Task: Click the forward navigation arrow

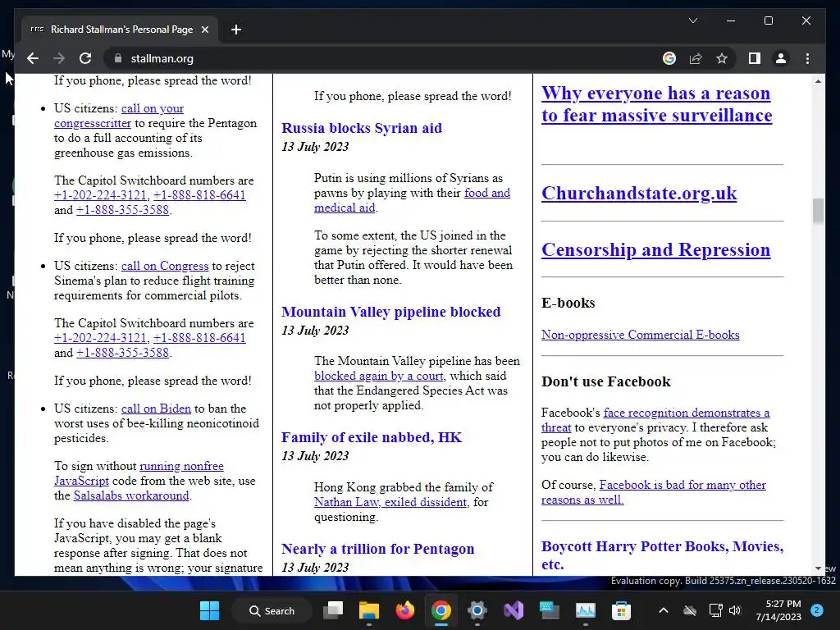Action: 59,58
